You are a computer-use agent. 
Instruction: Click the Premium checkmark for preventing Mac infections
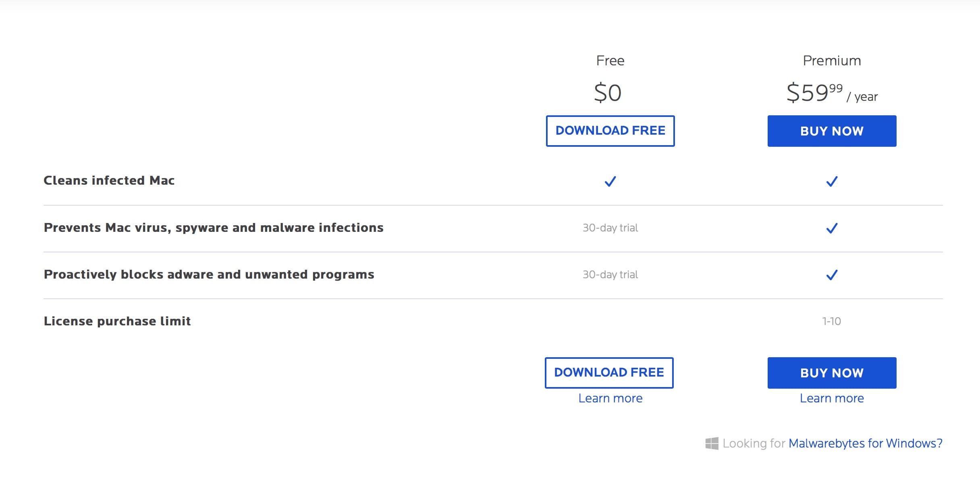(832, 229)
